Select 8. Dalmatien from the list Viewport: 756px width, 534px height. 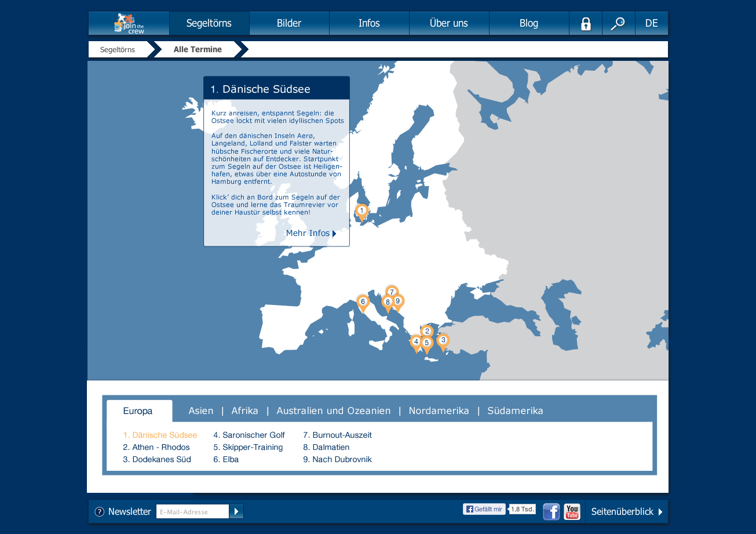(326, 447)
